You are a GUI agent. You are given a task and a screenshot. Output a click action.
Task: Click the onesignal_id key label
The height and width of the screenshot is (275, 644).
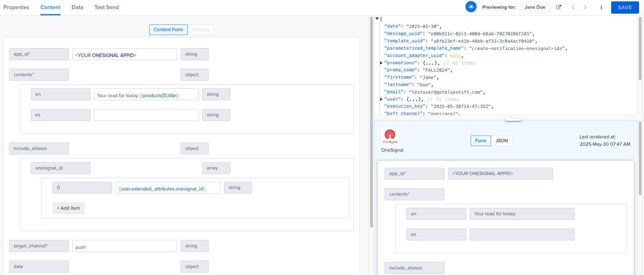pos(60,168)
